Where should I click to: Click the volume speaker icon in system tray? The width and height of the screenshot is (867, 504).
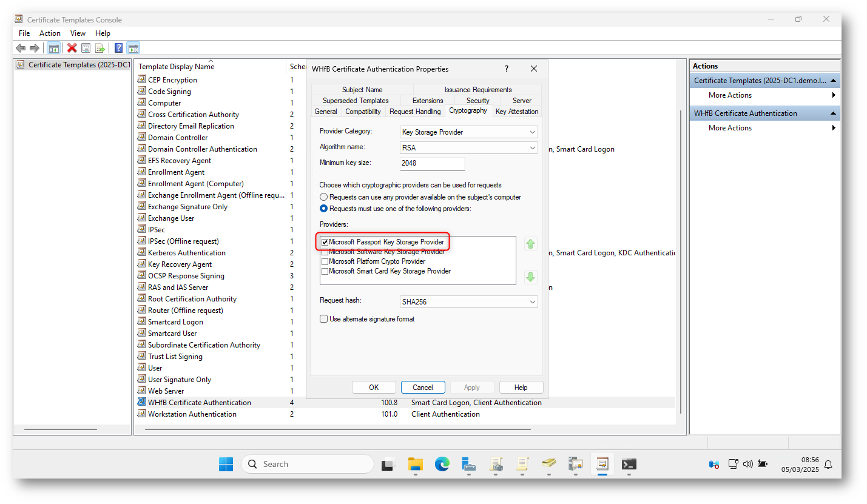point(747,465)
